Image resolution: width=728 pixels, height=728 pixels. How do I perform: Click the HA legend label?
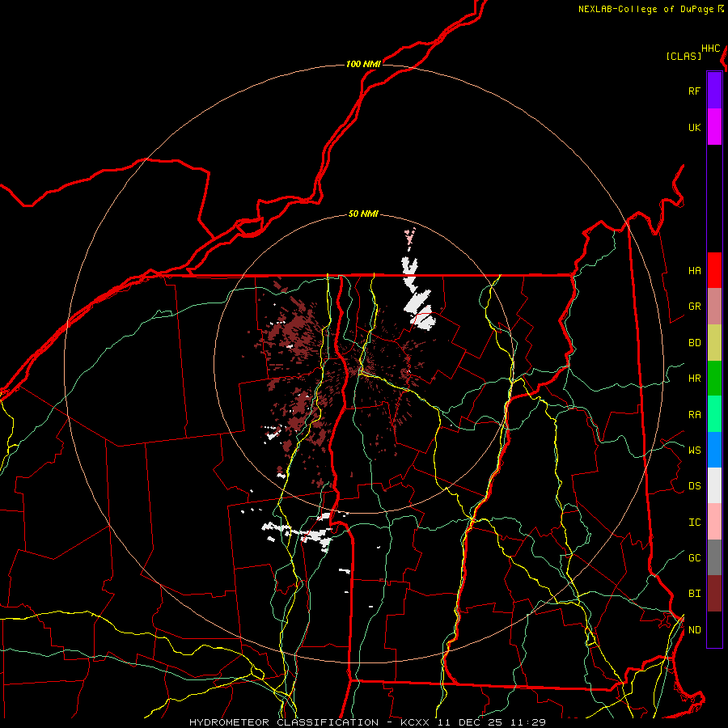pyautogui.click(x=694, y=270)
